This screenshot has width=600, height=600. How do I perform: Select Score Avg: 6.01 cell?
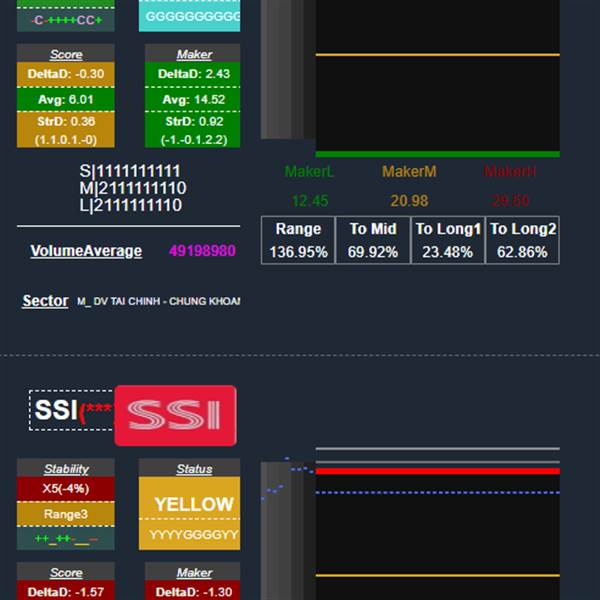[x=66, y=99]
